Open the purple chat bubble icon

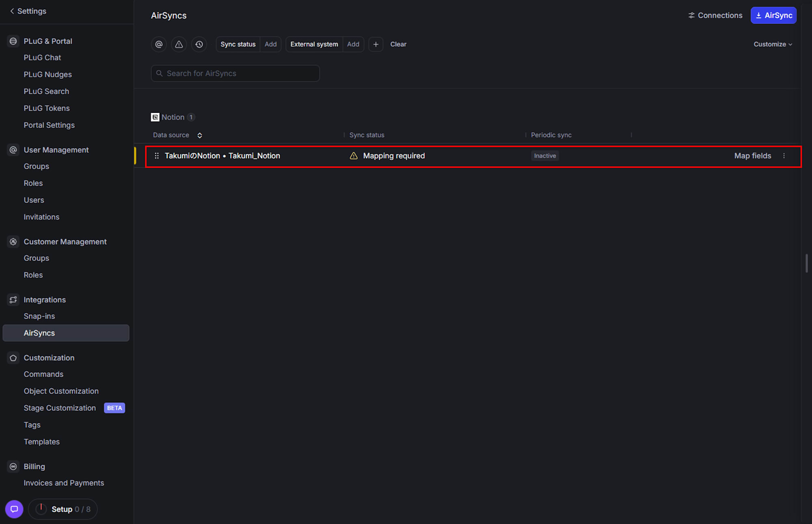(14, 509)
